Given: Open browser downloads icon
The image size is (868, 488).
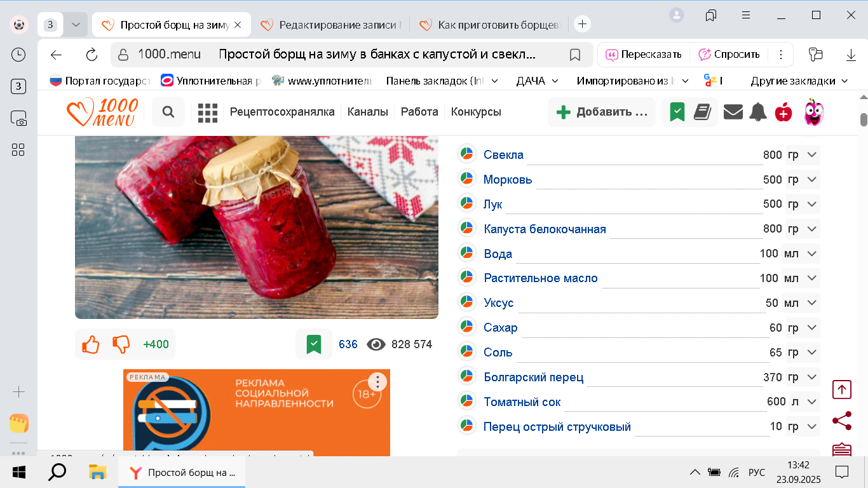Looking at the screenshot, I should tap(851, 55).
